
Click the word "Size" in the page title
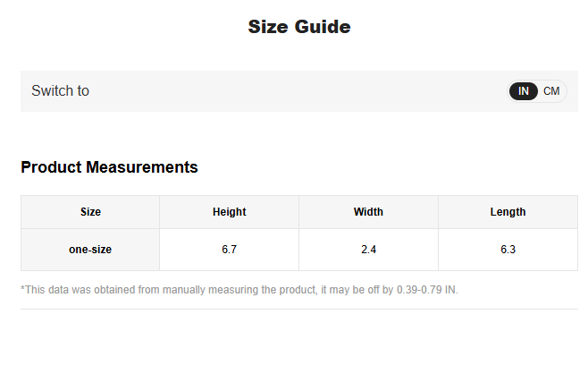[267, 27]
